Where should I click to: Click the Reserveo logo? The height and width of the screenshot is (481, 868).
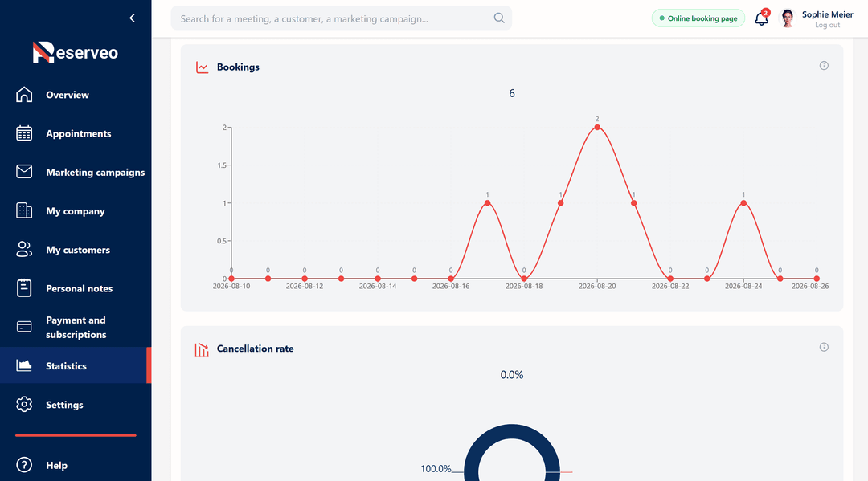click(x=76, y=52)
